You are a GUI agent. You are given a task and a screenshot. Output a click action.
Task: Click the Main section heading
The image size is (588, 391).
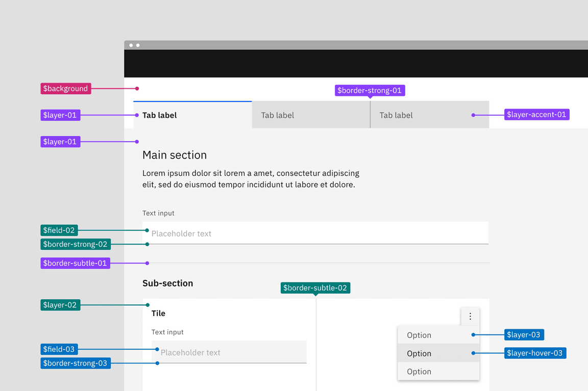coord(175,154)
